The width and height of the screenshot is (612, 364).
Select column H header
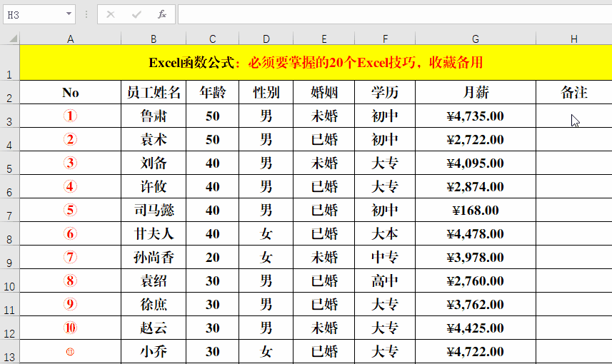573,39
